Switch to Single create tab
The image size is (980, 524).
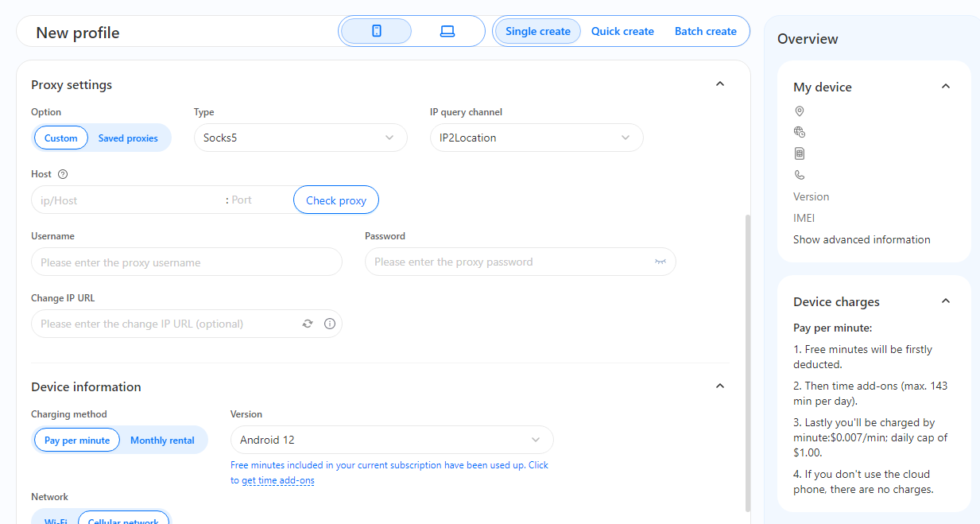(538, 31)
